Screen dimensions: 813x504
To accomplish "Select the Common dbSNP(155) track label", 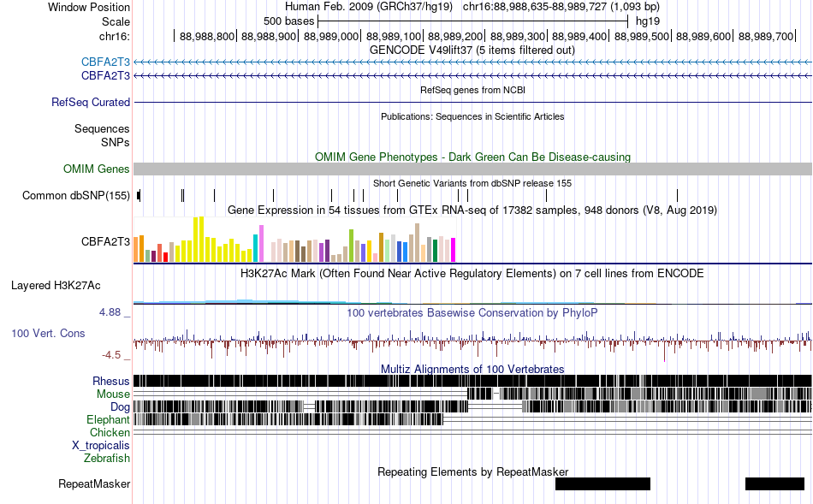I will pyautogui.click(x=76, y=195).
